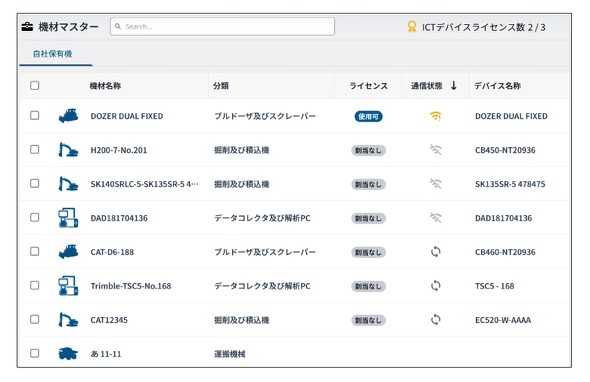The height and width of the screenshot is (382, 590).
Task: Open the あ 11-11 equipment name
Action: (106, 354)
